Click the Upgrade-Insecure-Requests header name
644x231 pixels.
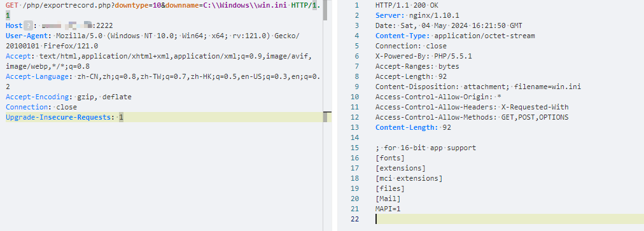(59, 117)
